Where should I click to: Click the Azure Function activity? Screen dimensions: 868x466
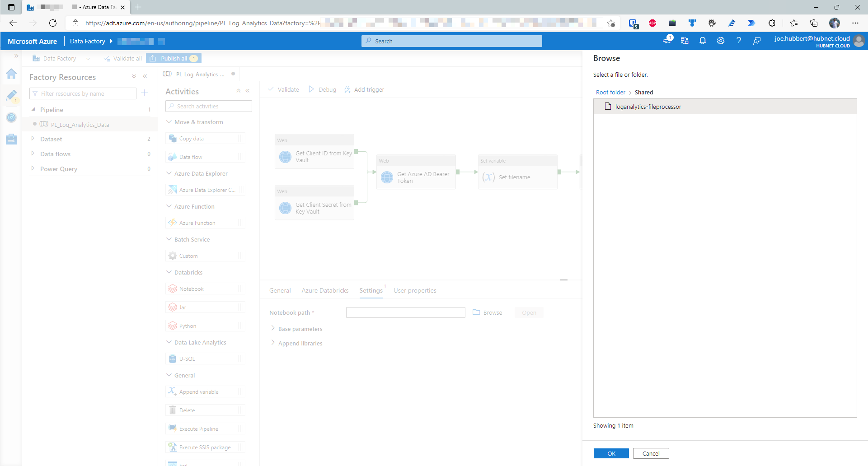click(206, 223)
